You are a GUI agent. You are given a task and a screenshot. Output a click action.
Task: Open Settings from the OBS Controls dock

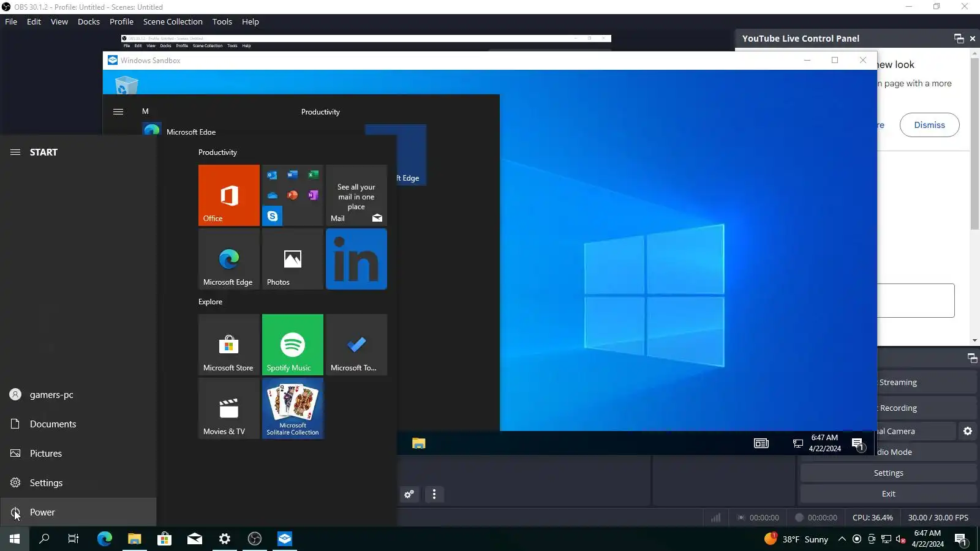tap(888, 473)
